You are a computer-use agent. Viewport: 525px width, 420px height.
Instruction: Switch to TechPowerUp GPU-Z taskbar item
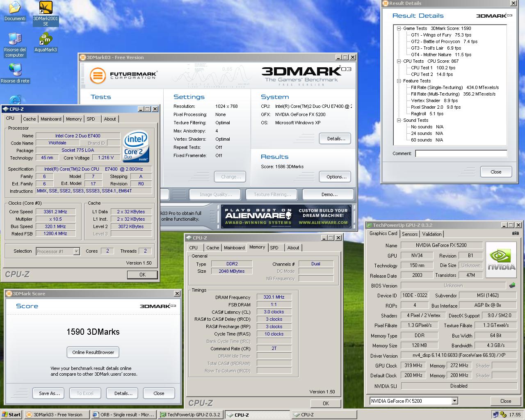(190, 415)
